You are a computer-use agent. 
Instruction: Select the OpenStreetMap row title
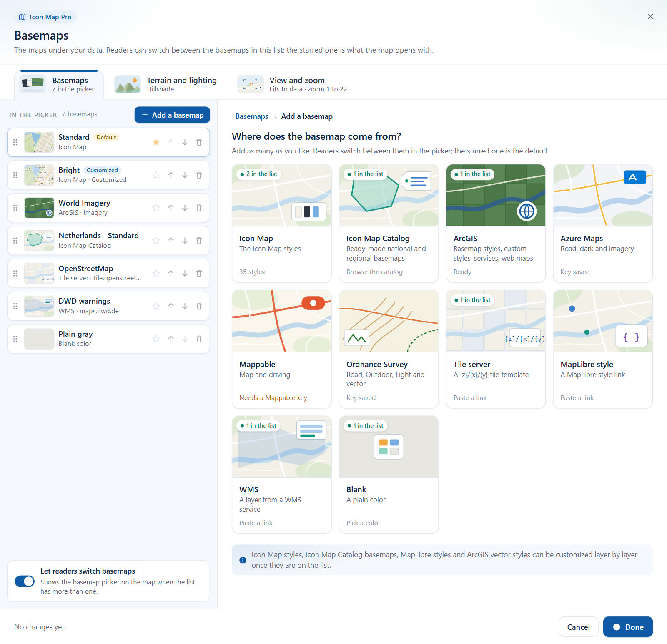(86, 269)
